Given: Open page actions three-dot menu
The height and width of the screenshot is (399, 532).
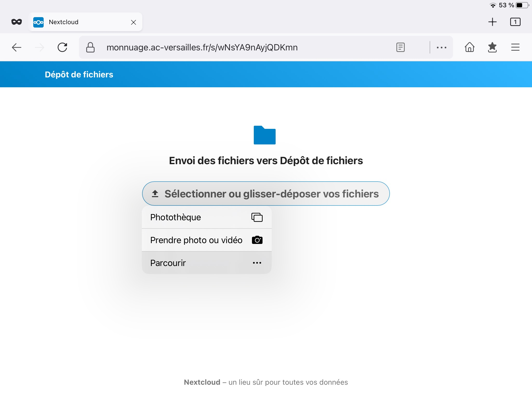Looking at the screenshot, I should click(x=441, y=48).
